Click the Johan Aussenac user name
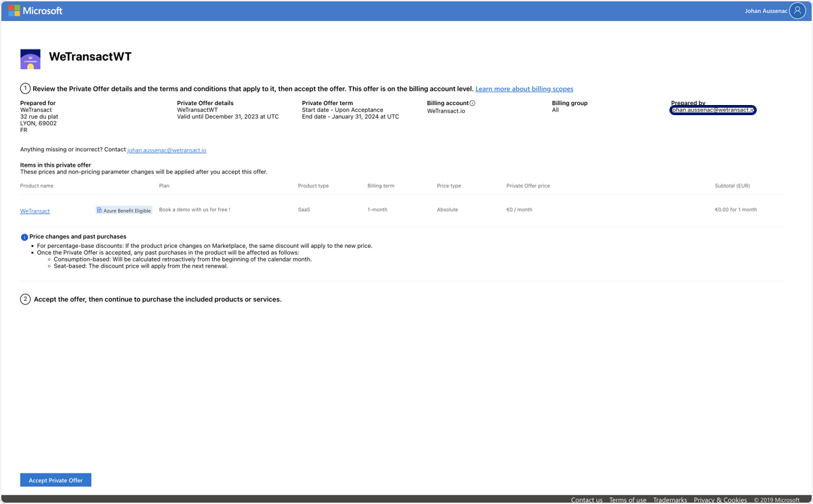Image resolution: width=813 pixels, height=504 pixels. pos(766,11)
